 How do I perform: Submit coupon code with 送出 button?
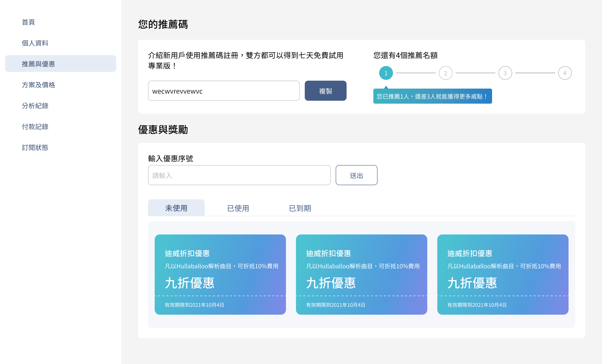(356, 175)
